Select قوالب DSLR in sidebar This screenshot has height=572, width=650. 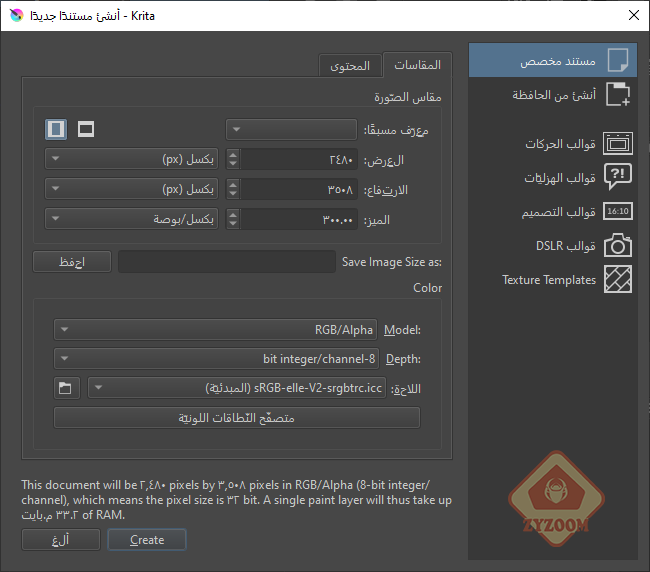click(x=553, y=245)
